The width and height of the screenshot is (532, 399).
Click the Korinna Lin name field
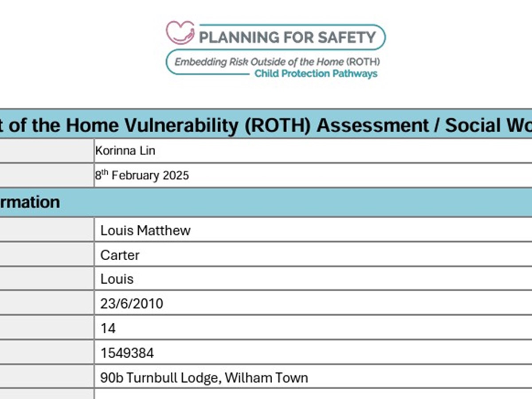point(125,151)
